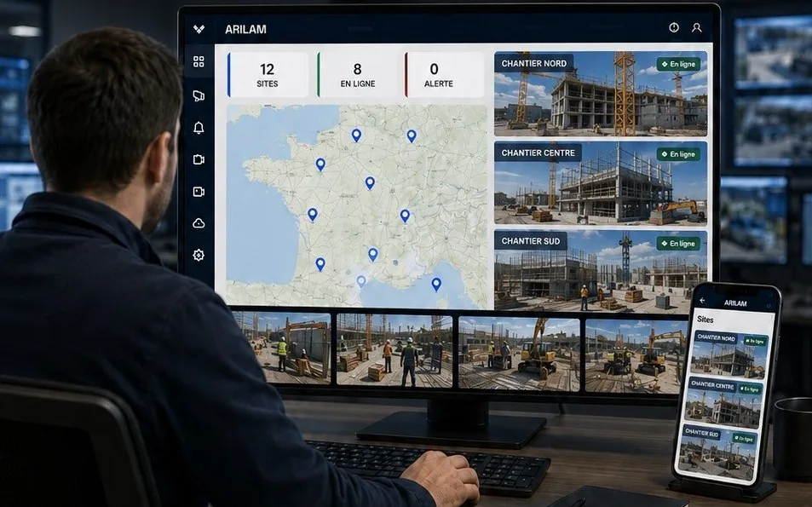This screenshot has height=507, width=812.
Task: Tap the Sites heading on the phone
Action: pyautogui.click(x=705, y=320)
